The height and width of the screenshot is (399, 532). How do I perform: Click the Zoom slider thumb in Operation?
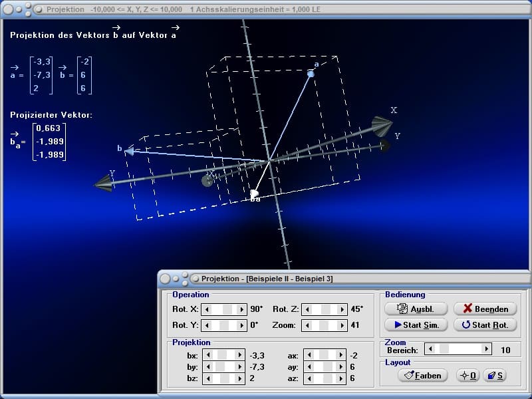(x=324, y=325)
